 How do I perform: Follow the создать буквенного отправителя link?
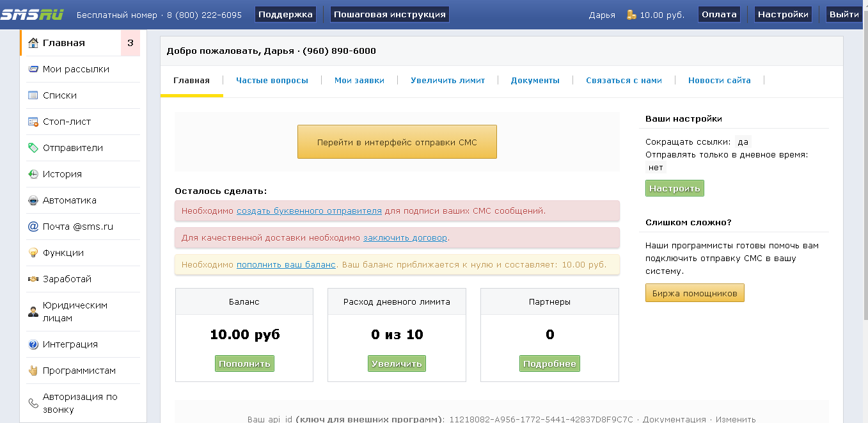point(309,211)
